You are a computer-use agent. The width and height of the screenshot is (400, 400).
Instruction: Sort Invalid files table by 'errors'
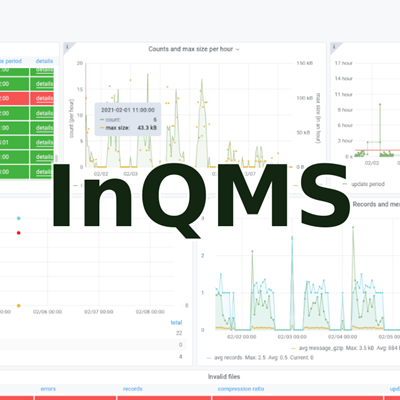coord(48,389)
